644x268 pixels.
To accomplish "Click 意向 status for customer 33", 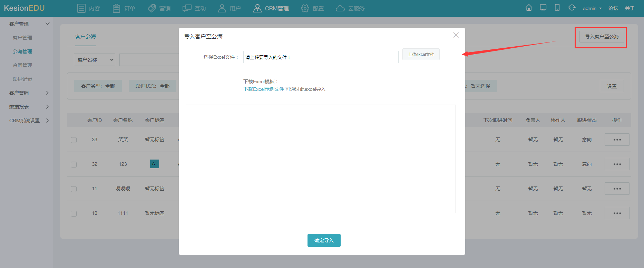I will point(587,140).
